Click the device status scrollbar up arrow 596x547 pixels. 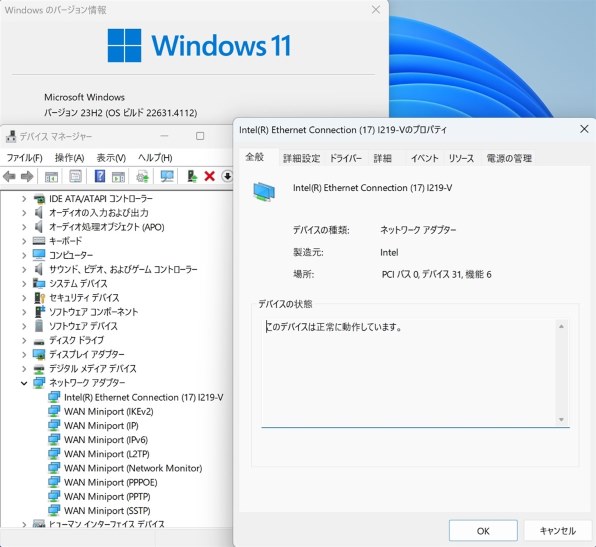pyautogui.click(x=561, y=326)
